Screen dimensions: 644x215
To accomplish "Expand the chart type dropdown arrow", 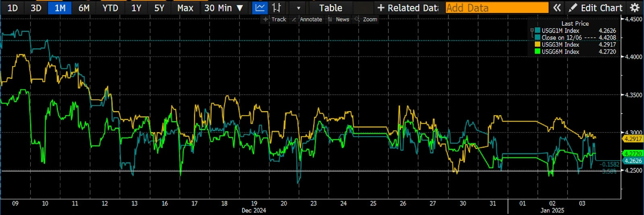I will coord(298,8).
